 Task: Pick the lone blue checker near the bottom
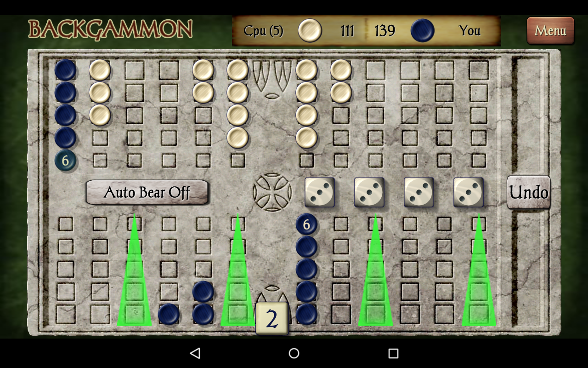169,316
